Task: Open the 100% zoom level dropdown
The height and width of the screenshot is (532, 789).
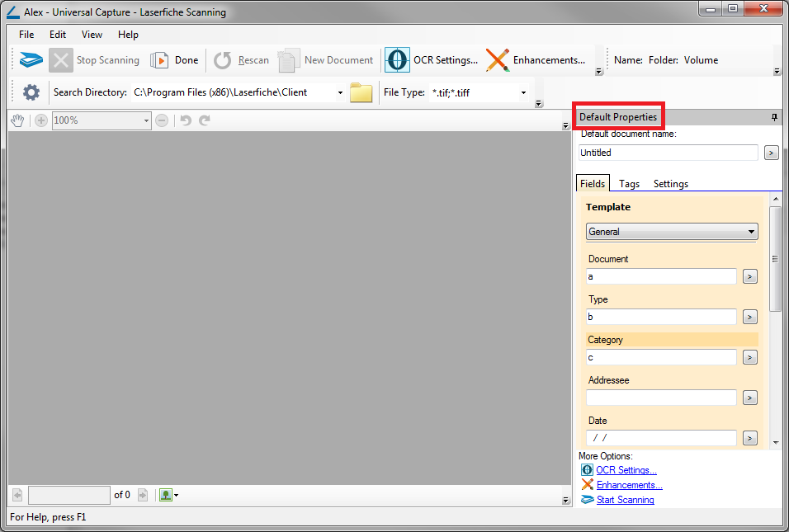Action: pyautogui.click(x=146, y=120)
